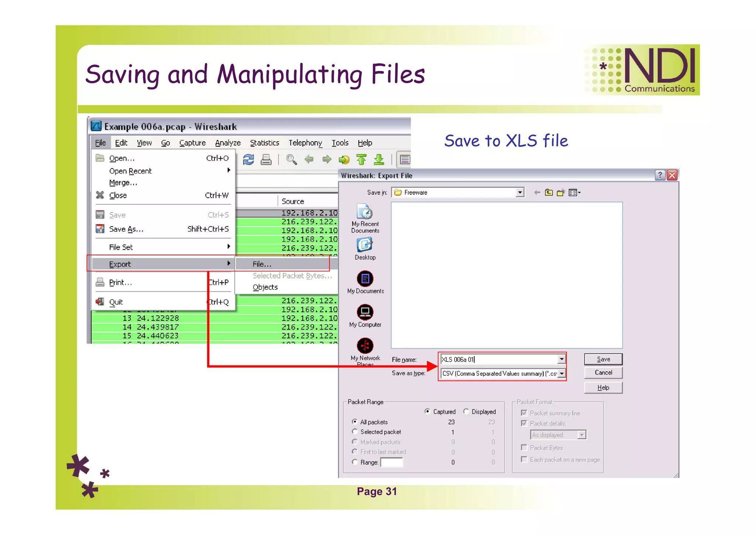Expand the File name dropdown arrow
This screenshot has width=756, height=535.
pyautogui.click(x=561, y=359)
